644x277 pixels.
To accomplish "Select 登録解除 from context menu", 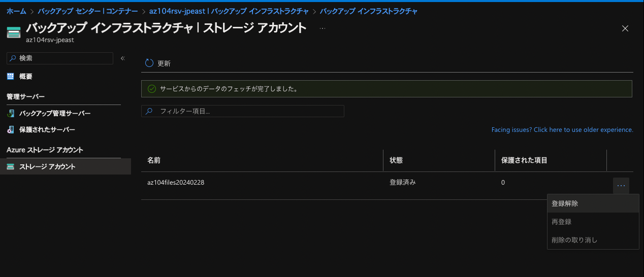I will (593, 203).
